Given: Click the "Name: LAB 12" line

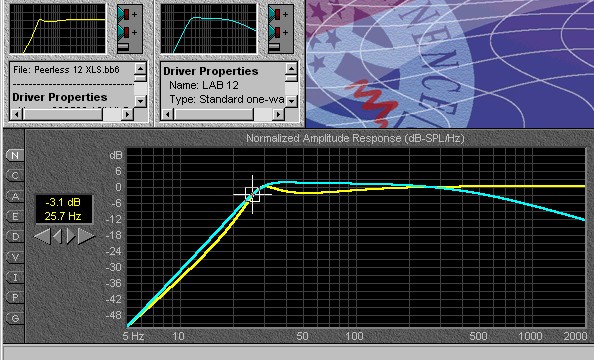Looking at the screenshot, I should coord(204,85).
